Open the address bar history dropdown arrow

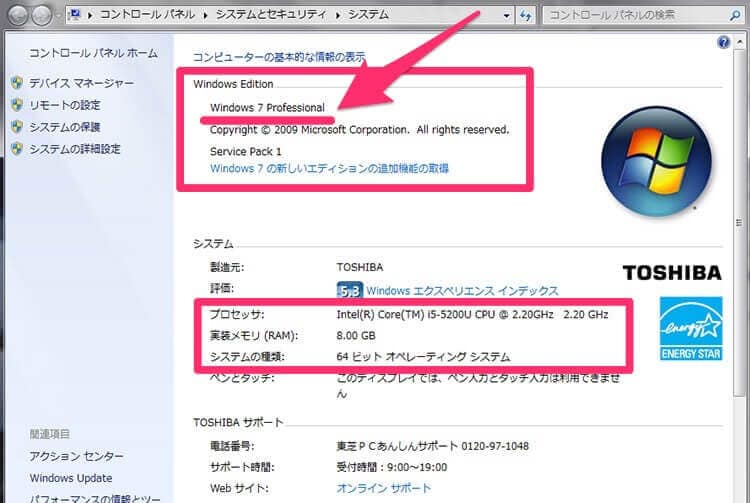coord(506,15)
